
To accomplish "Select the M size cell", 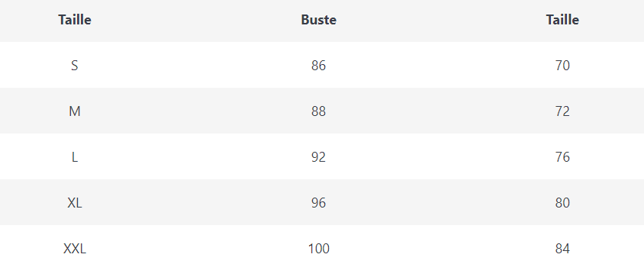I will click(x=74, y=111).
